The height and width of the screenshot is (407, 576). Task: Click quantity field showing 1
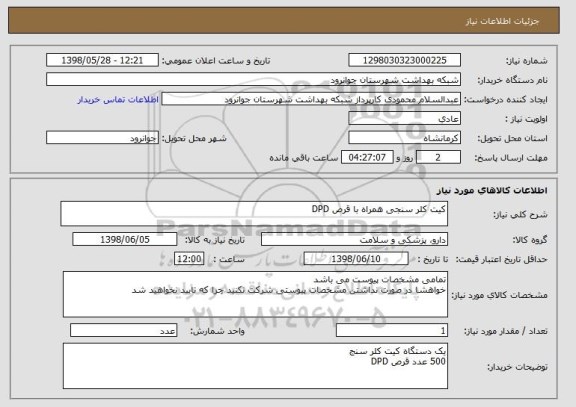[x=392, y=331]
